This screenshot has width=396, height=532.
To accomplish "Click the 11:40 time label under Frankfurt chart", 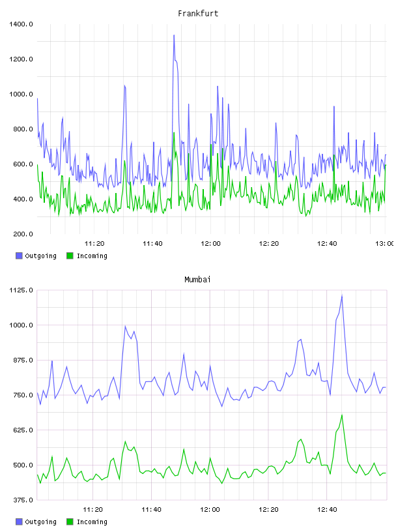I will click(152, 244).
